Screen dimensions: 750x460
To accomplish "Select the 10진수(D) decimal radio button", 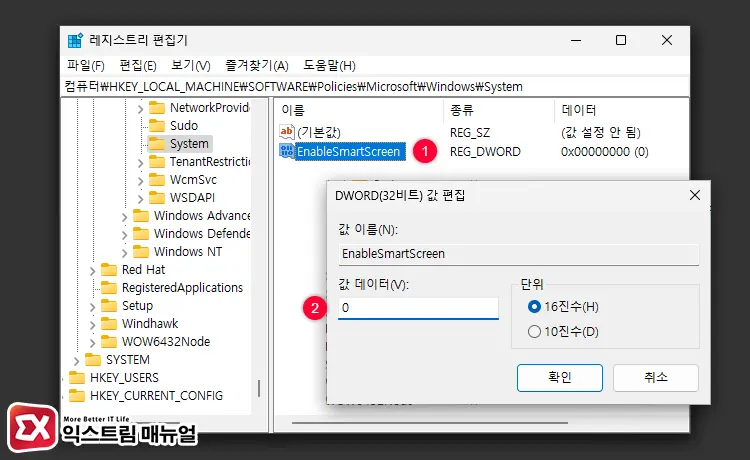I will click(x=534, y=331).
